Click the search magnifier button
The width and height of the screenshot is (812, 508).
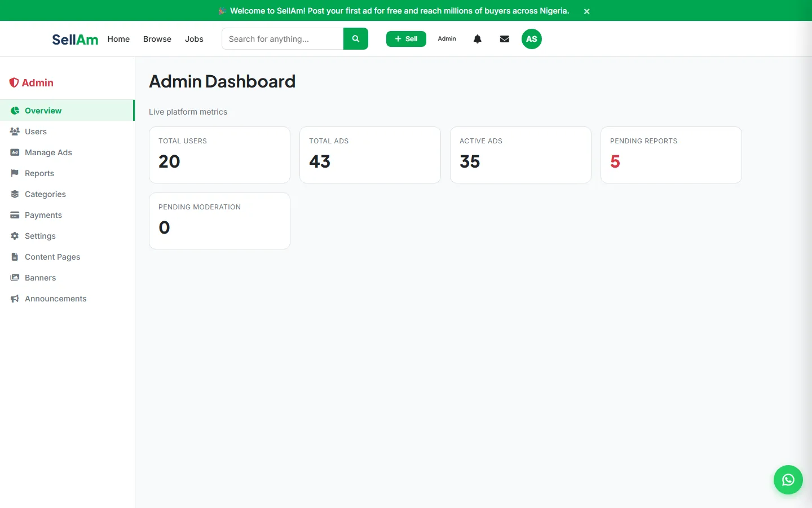tap(355, 39)
